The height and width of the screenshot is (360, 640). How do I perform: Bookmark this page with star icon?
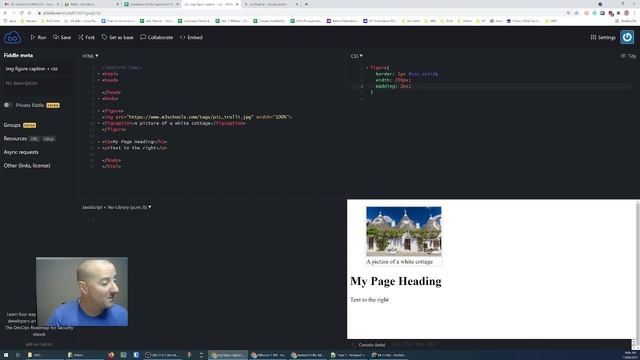point(577,13)
